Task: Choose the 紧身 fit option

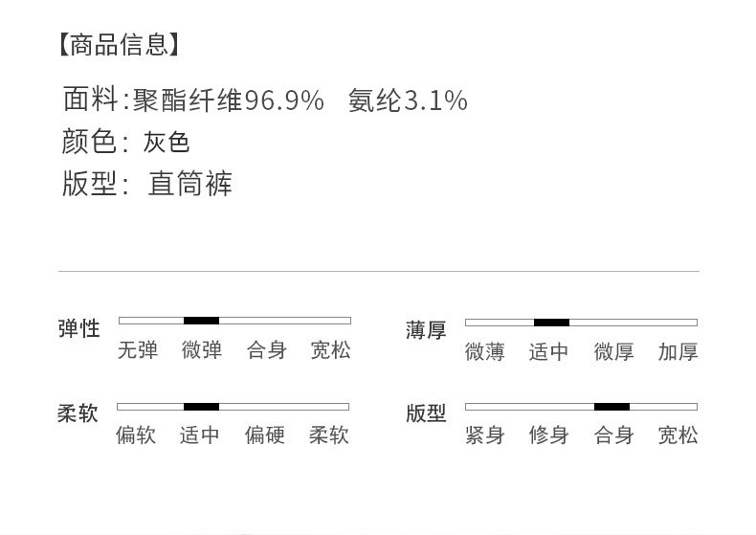Action: tap(485, 435)
